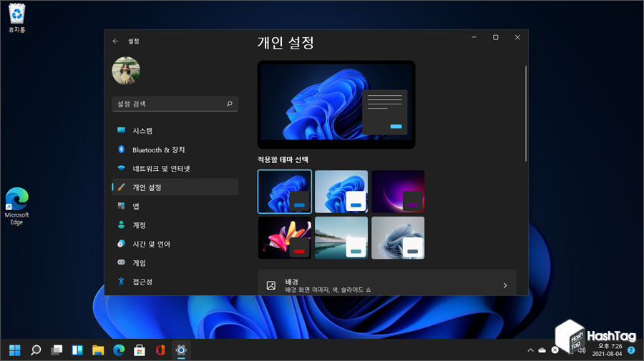
Task: Open Microsoft Store from taskbar
Action: (x=140, y=350)
